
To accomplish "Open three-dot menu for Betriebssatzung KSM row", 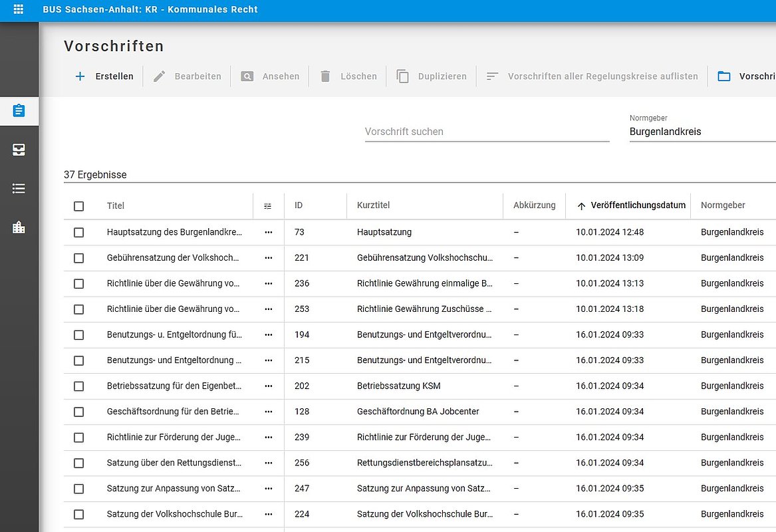I will pyautogui.click(x=268, y=386).
